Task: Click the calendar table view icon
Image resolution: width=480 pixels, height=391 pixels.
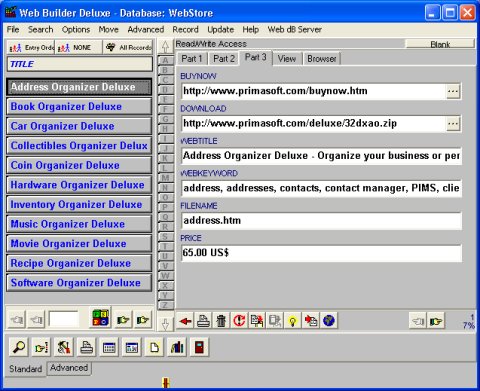Action: click(x=109, y=347)
